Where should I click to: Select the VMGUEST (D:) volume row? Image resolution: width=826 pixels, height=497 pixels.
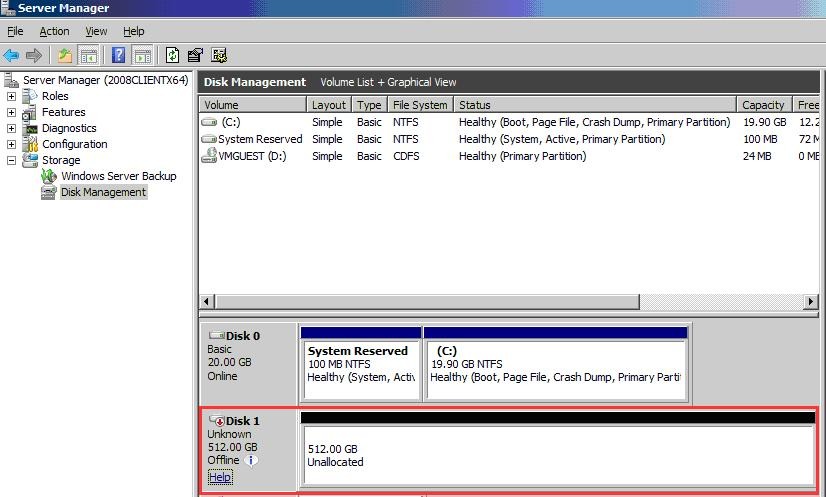[x=240, y=156]
